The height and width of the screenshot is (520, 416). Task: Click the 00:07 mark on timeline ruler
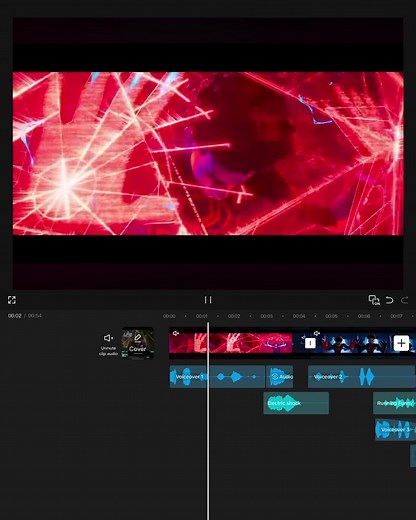(x=396, y=316)
